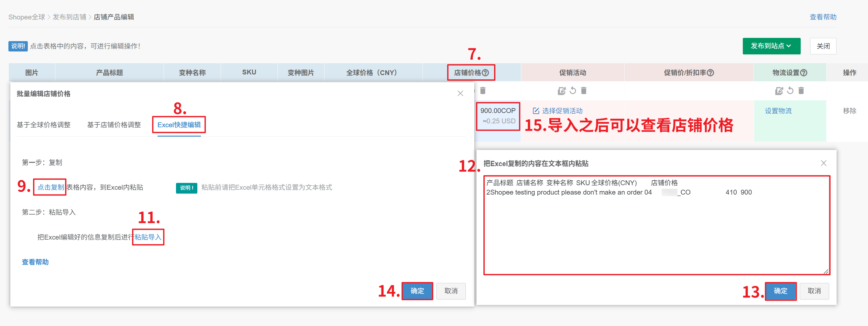Click the 第一步：复制 step label
Viewport: 868px width, 326px height.
click(42, 163)
